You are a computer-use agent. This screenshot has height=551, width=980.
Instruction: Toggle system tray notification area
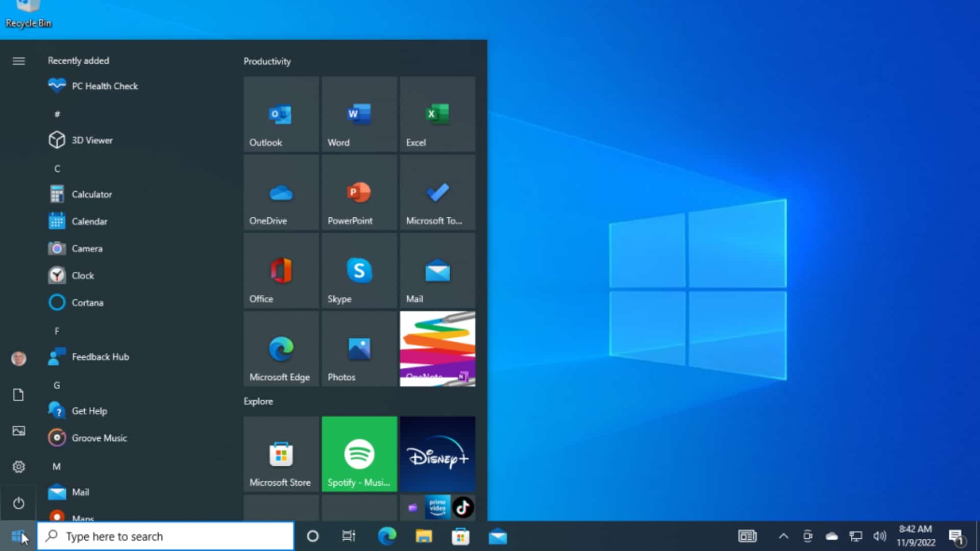pyautogui.click(x=783, y=536)
